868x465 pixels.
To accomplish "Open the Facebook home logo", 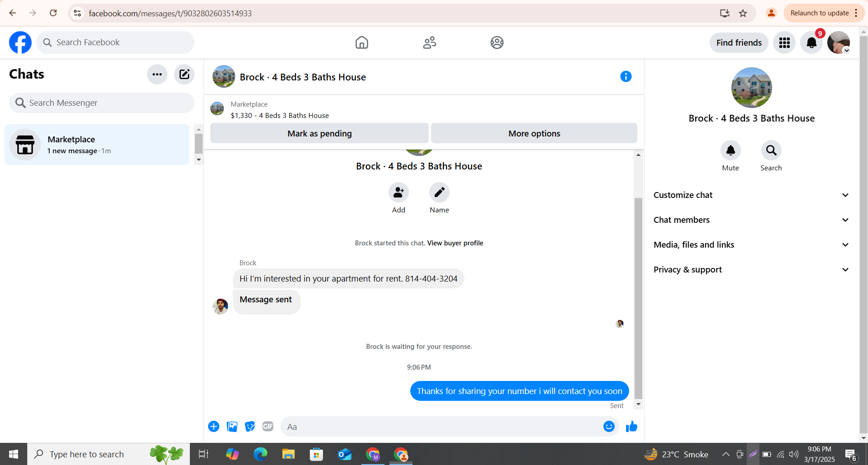I will [20, 42].
